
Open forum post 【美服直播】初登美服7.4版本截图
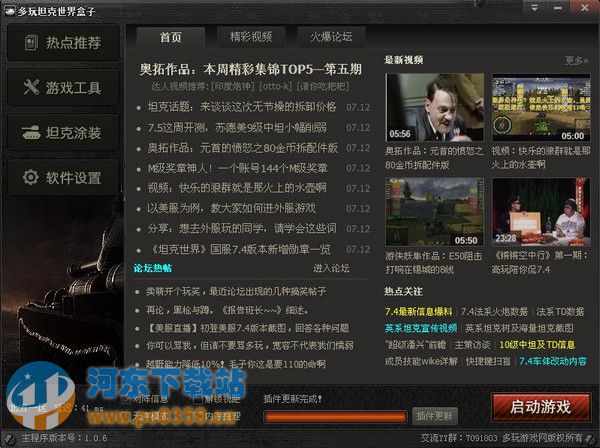(x=248, y=328)
